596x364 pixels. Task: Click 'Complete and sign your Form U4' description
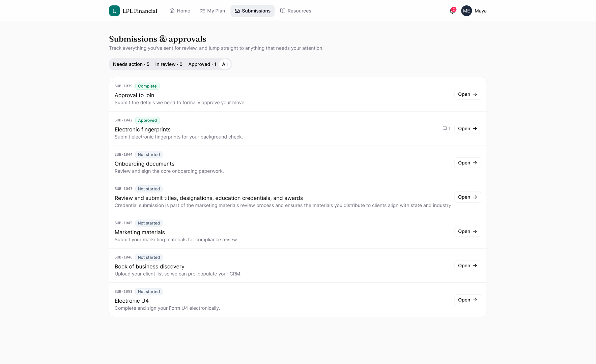click(167, 308)
